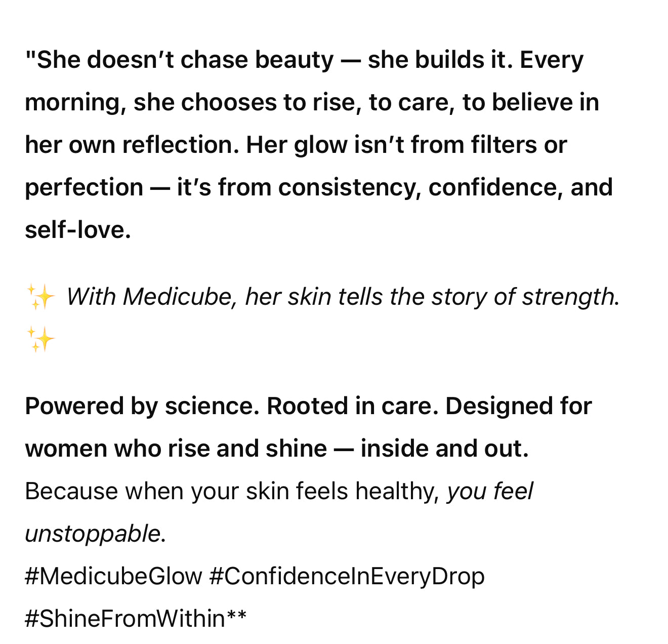
Task: Open the #ShineFromWithin hashtag
Action: [124, 619]
